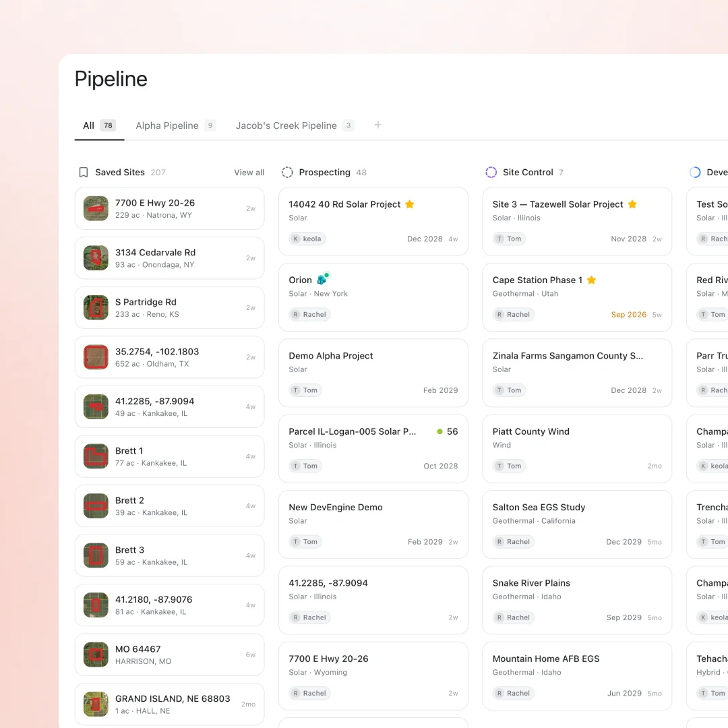
Task: Click Geothermal · Idaho under Snake River Plains
Action: tap(526, 596)
